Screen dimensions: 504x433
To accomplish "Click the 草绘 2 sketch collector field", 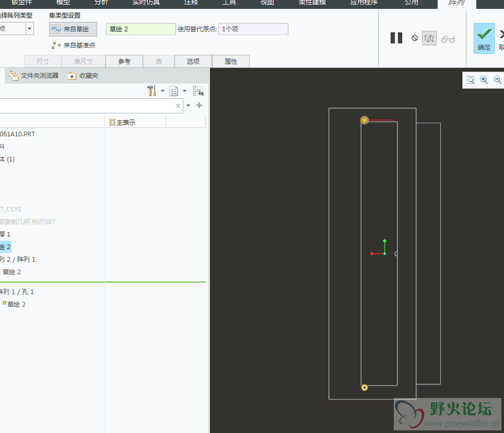I will (141, 29).
